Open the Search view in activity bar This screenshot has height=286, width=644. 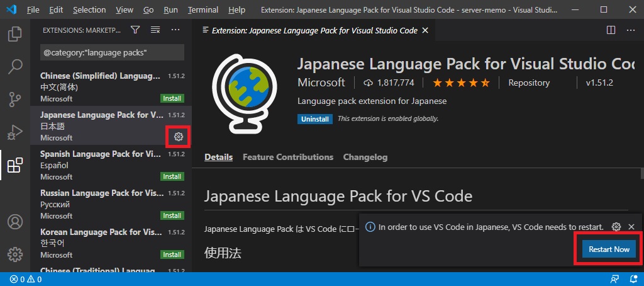(x=15, y=67)
